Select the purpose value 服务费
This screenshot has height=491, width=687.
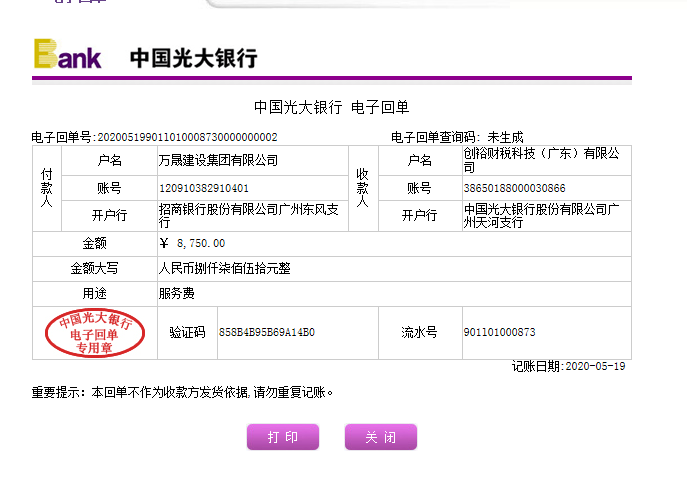[x=177, y=293]
